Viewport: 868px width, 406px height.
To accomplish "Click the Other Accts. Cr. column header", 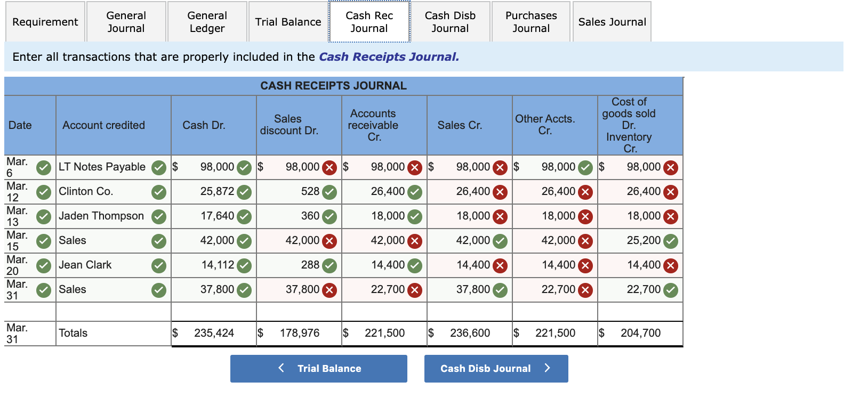I will pos(555,125).
